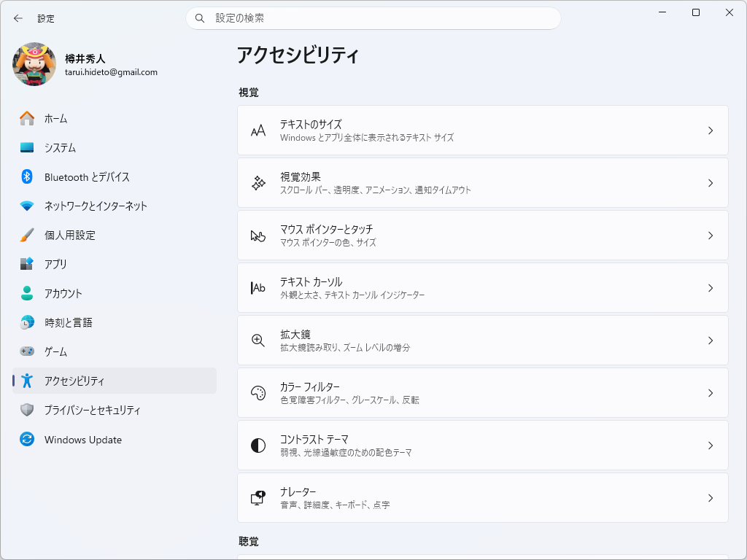Open コントラスト テーマ via its chevron

tap(711, 446)
